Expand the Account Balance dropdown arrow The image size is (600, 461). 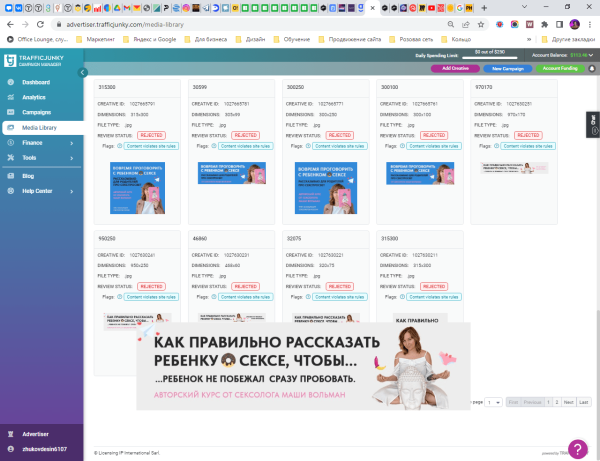(x=591, y=55)
